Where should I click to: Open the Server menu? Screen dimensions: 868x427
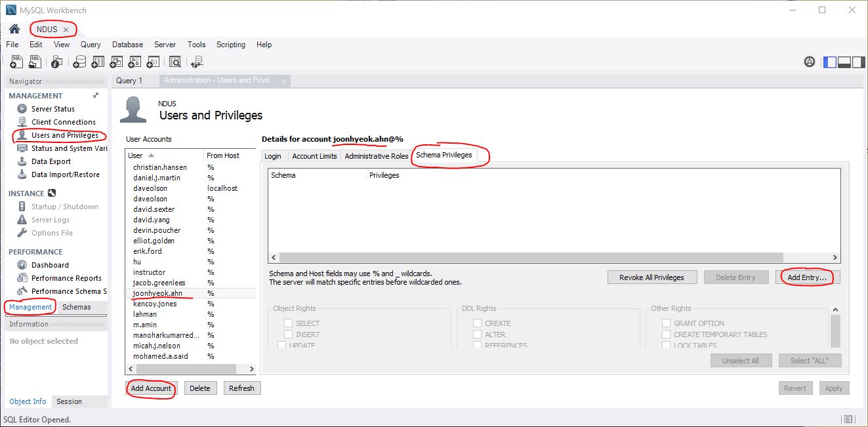coord(165,45)
